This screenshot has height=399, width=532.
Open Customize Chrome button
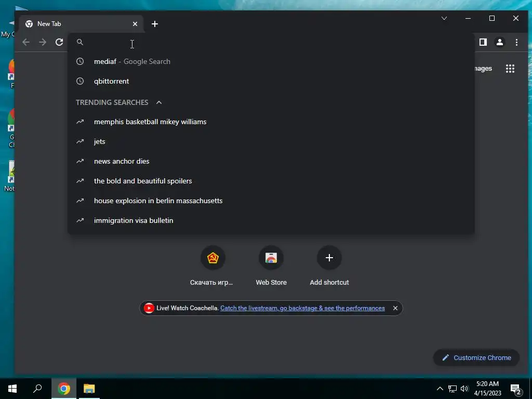point(476,357)
